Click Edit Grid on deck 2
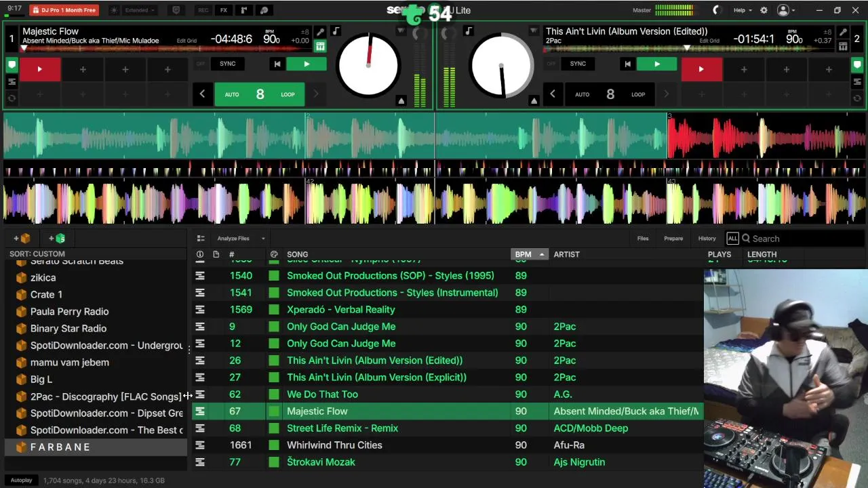The height and width of the screenshot is (488, 868). (709, 41)
